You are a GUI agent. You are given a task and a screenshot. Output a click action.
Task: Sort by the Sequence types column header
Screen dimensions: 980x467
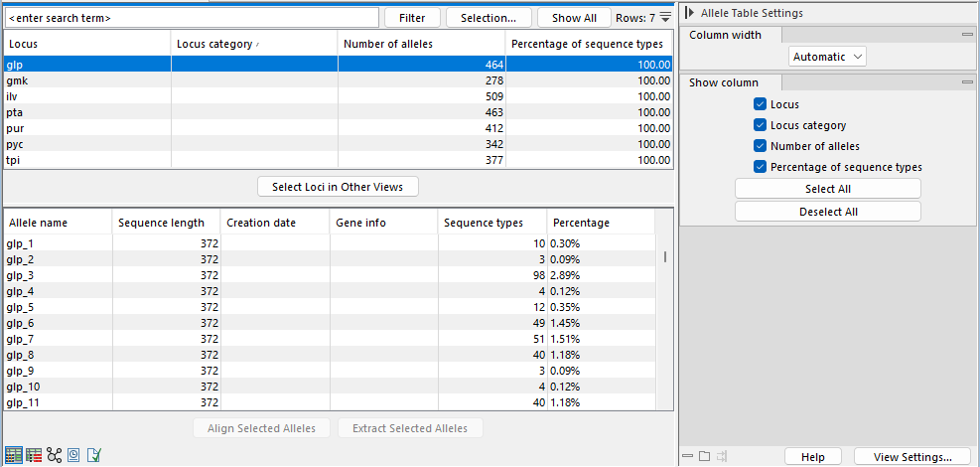pos(492,224)
